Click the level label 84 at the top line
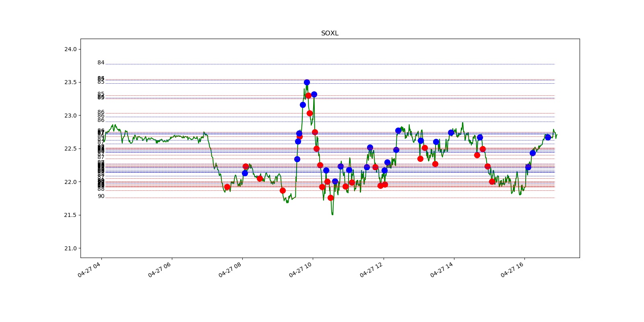Image resolution: width=644 pixels, height=322 pixels. pyautogui.click(x=101, y=62)
